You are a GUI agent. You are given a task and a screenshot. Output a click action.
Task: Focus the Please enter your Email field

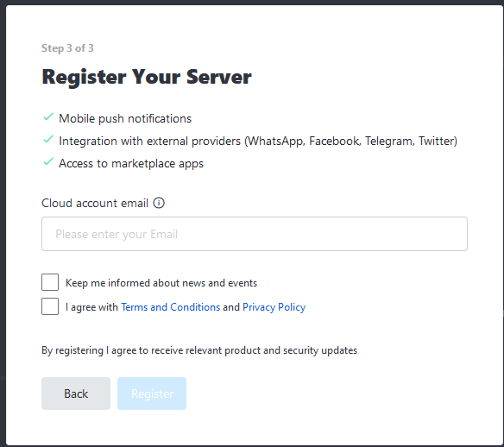click(255, 234)
